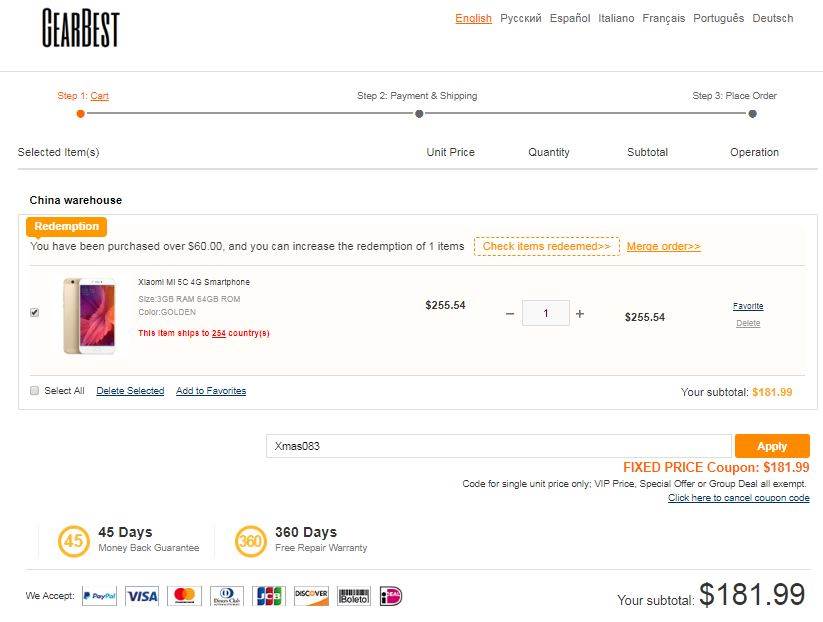The height and width of the screenshot is (622, 823).
Task: Switch language to Deutsch
Action: pos(773,18)
